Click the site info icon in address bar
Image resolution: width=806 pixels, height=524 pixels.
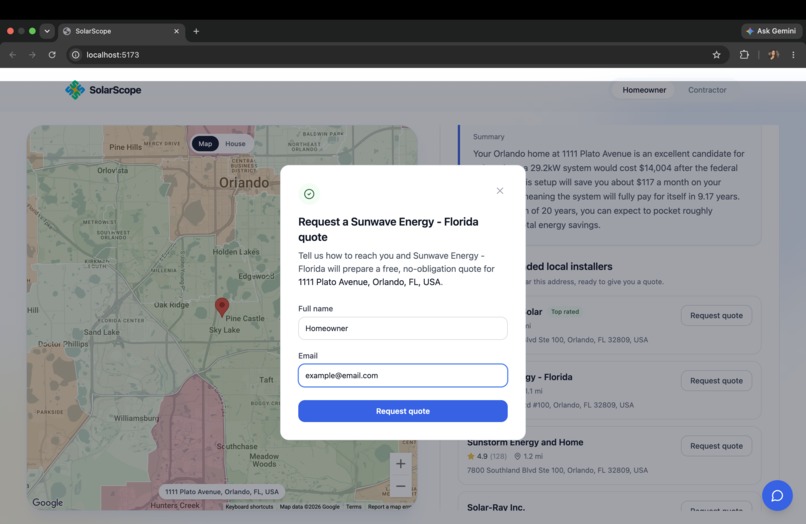coord(76,55)
